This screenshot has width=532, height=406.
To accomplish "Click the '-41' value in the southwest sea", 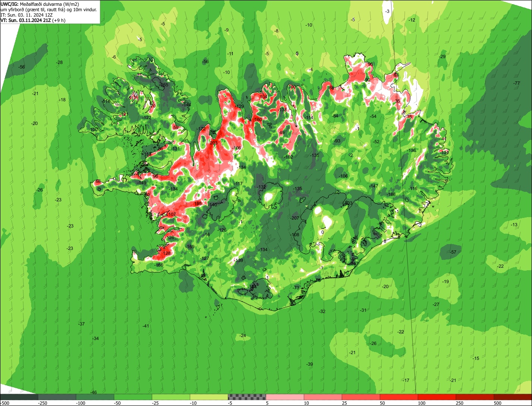I will tap(145, 326).
